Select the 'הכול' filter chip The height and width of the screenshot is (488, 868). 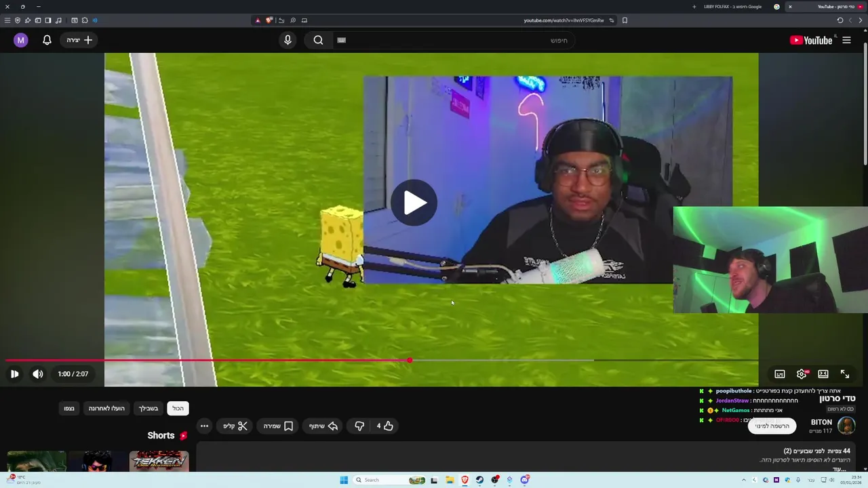coord(178,408)
